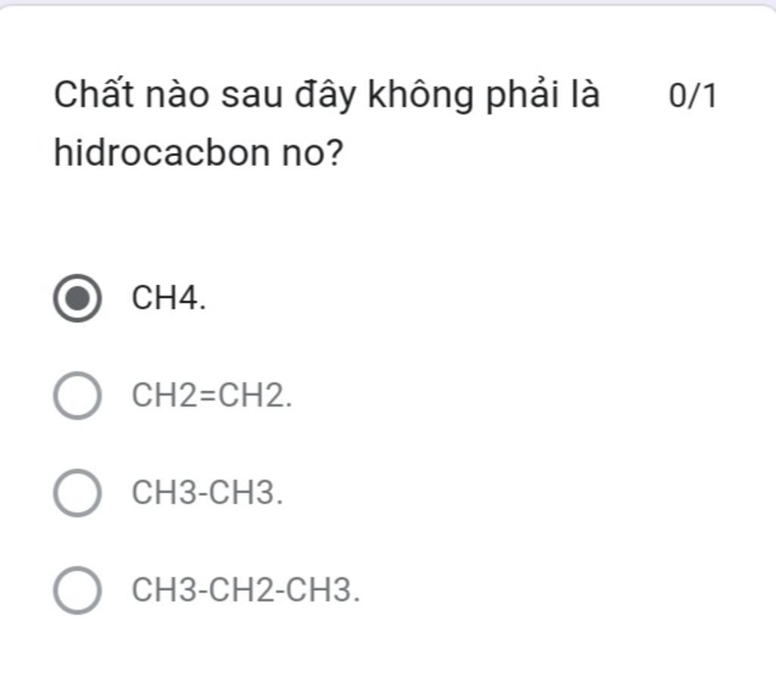Image resolution: width=776 pixels, height=700 pixels.
Task: Click the words 'hidrocacbon no?' in question
Action: tap(199, 152)
